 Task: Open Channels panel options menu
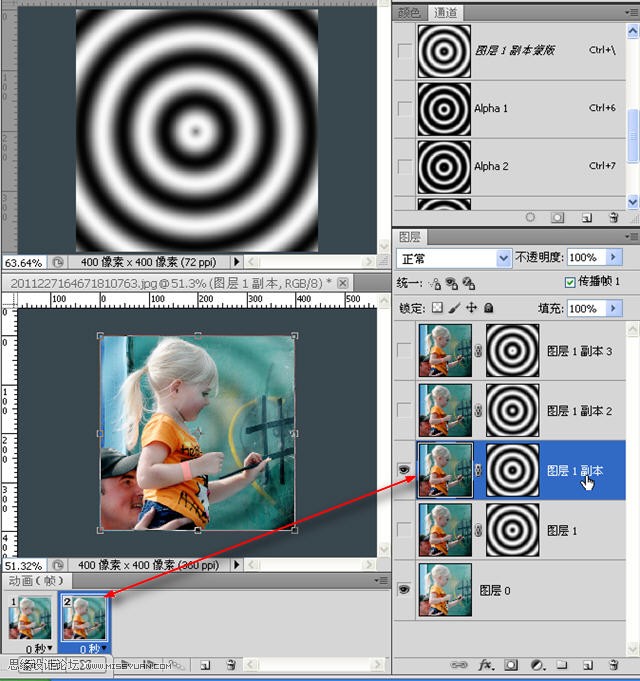[x=631, y=13]
